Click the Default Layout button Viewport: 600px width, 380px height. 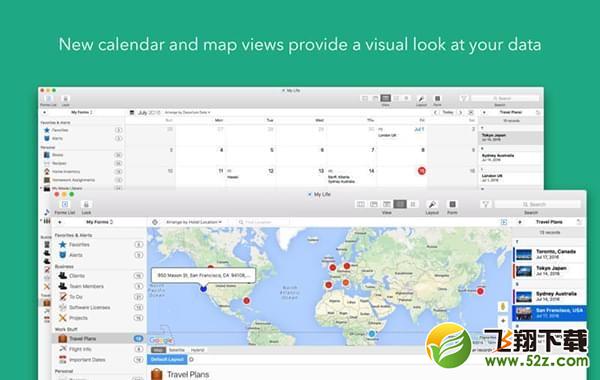(x=167, y=359)
